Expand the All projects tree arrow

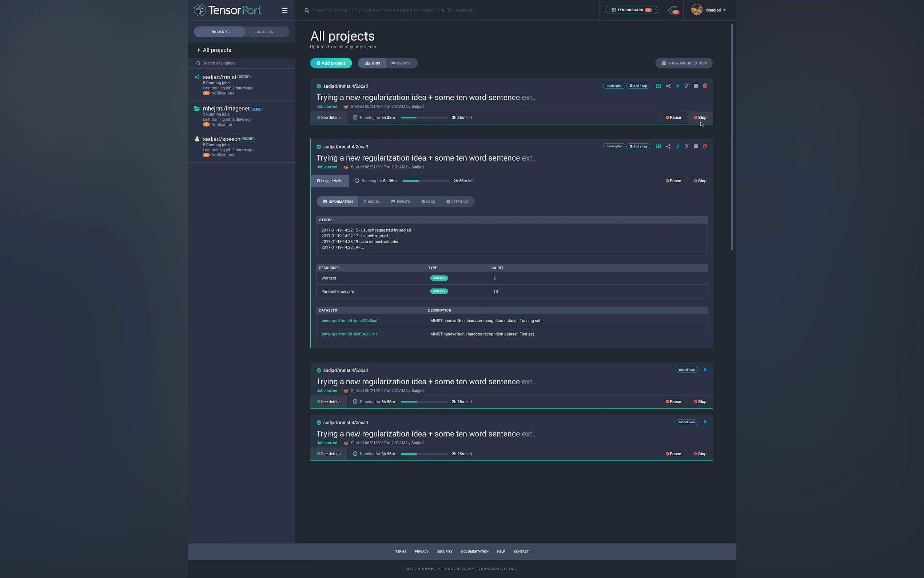click(199, 50)
